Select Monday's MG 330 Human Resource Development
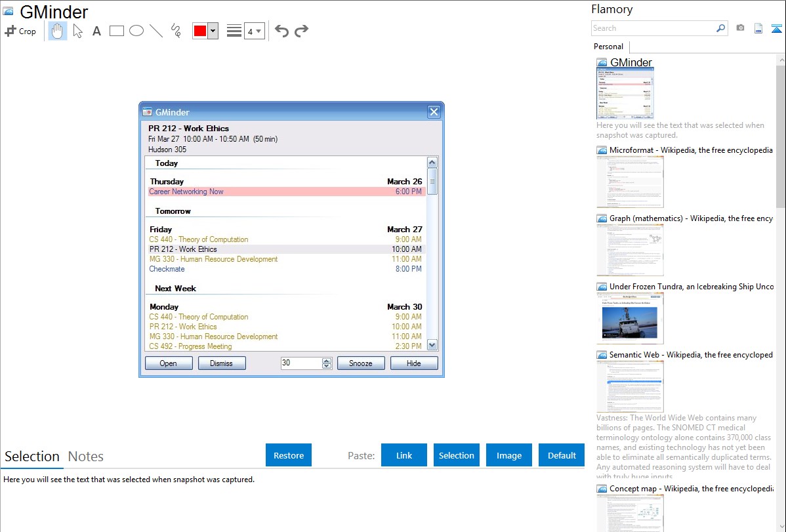This screenshot has width=786, height=532. 287,337
